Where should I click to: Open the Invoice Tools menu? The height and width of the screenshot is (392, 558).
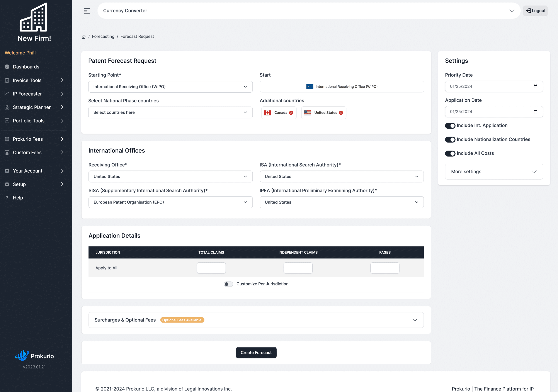coord(34,80)
